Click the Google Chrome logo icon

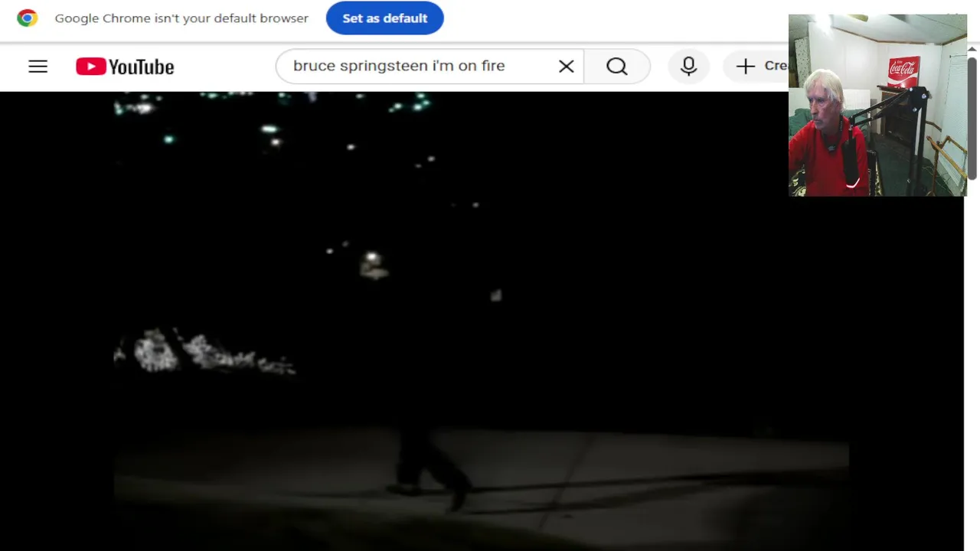point(28,18)
